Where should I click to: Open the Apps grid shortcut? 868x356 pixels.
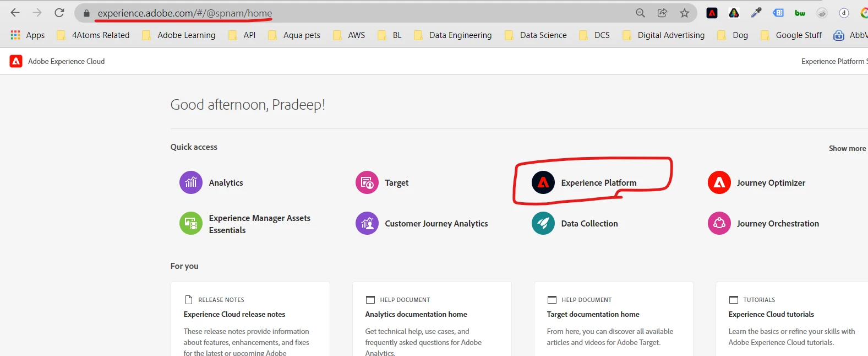point(28,35)
